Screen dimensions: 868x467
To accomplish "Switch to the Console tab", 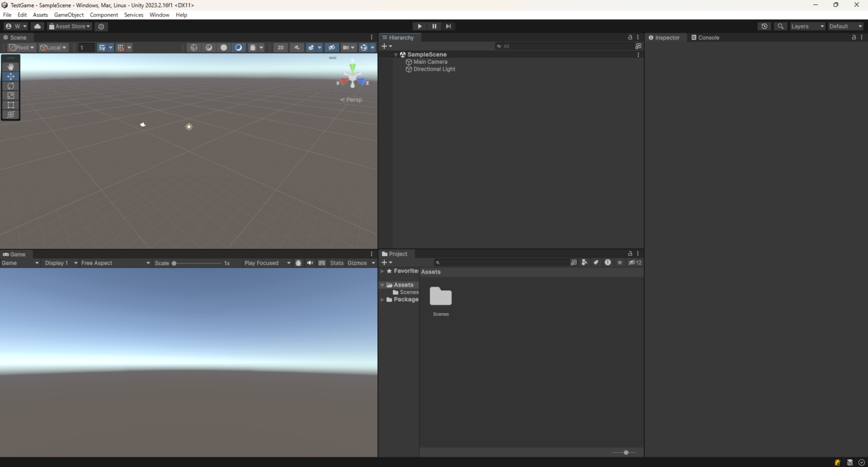I will (x=705, y=37).
